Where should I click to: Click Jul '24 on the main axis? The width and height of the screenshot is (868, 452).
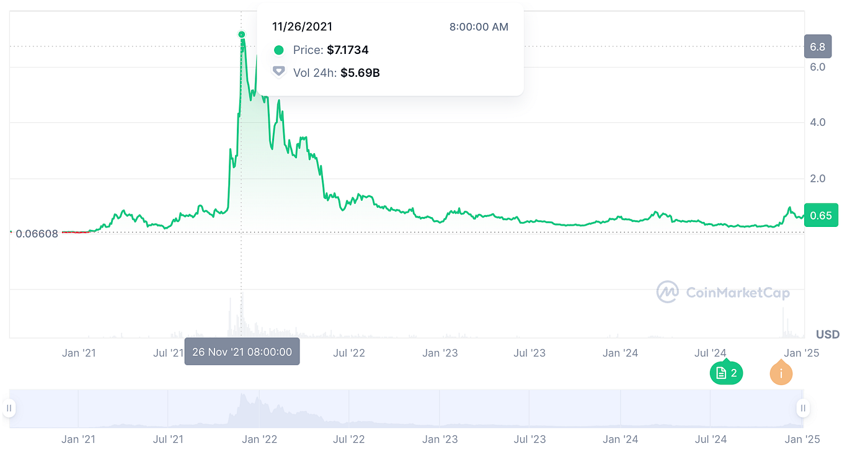coord(711,353)
